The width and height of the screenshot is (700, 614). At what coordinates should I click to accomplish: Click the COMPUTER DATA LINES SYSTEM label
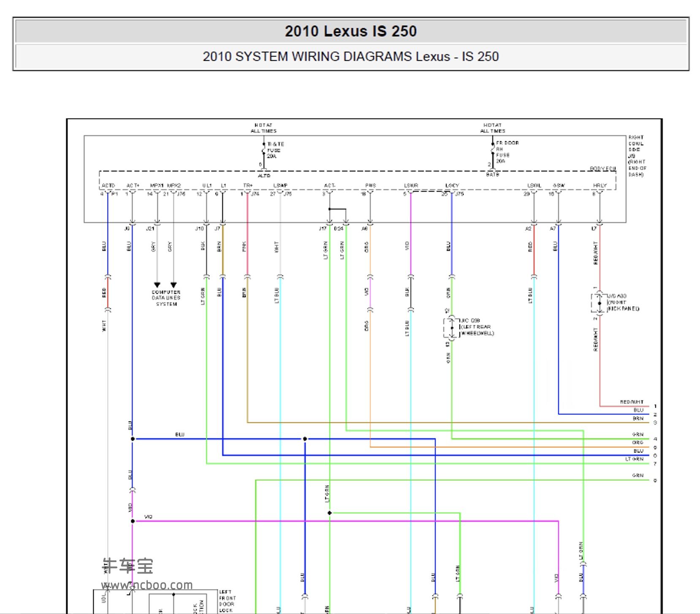coord(166,298)
